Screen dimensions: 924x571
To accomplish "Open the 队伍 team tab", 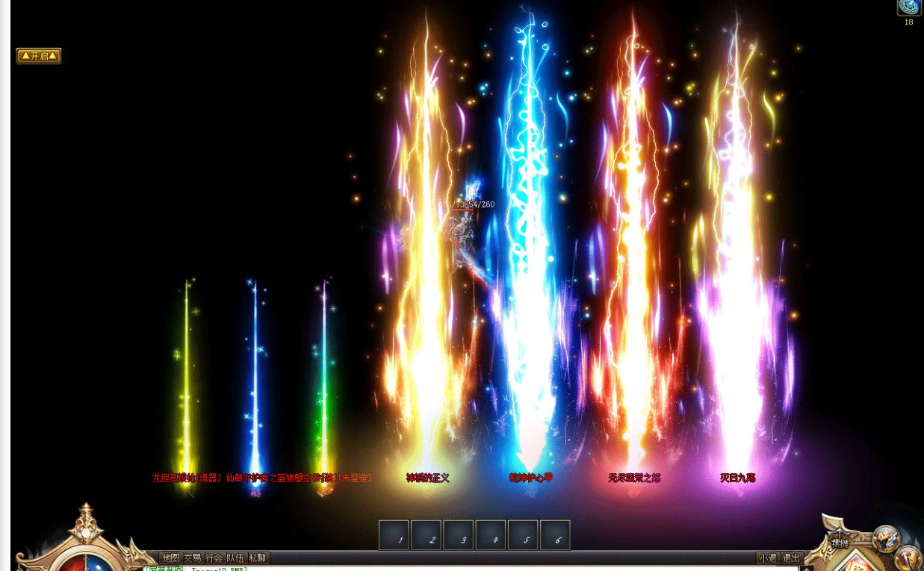I will (x=236, y=558).
